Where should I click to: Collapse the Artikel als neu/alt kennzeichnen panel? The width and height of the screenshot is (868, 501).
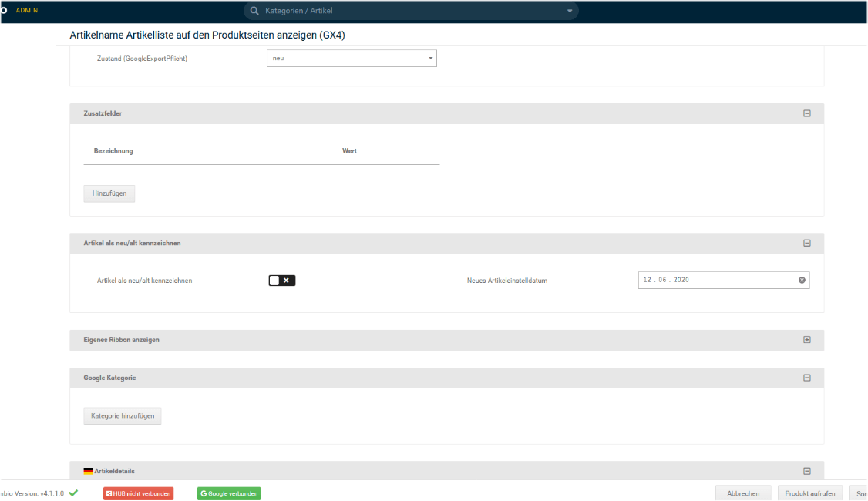pos(807,243)
